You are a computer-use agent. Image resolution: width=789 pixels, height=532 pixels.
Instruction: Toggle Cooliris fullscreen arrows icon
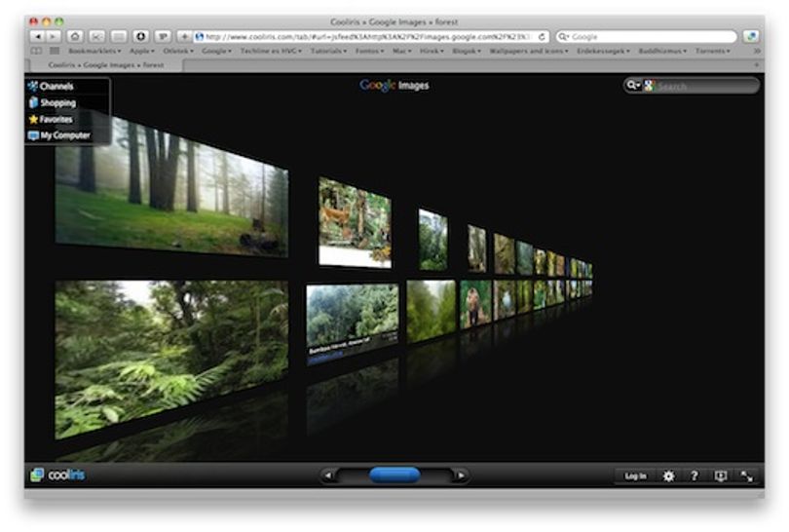tap(747, 475)
